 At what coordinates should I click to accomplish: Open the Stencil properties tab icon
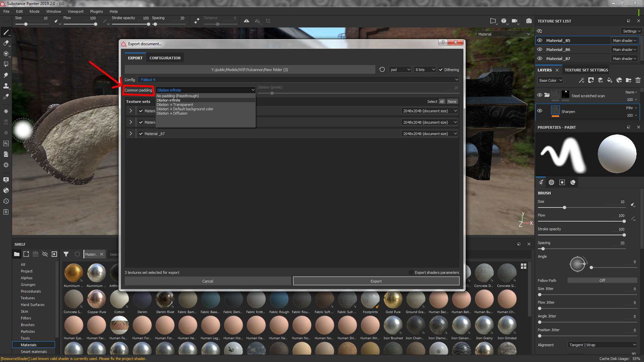coord(562,182)
